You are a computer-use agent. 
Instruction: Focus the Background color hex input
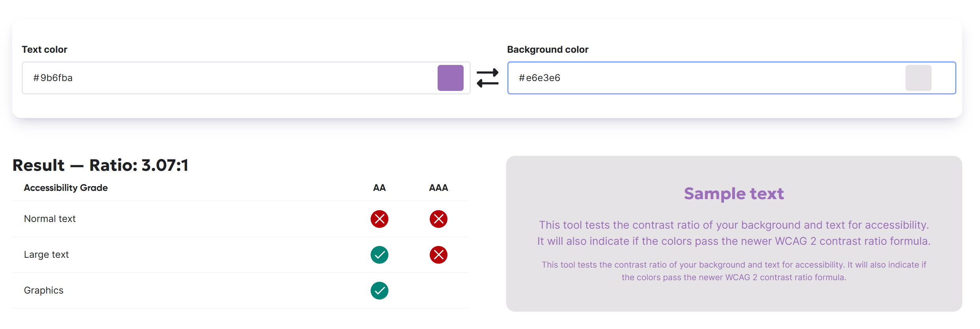pos(709,78)
